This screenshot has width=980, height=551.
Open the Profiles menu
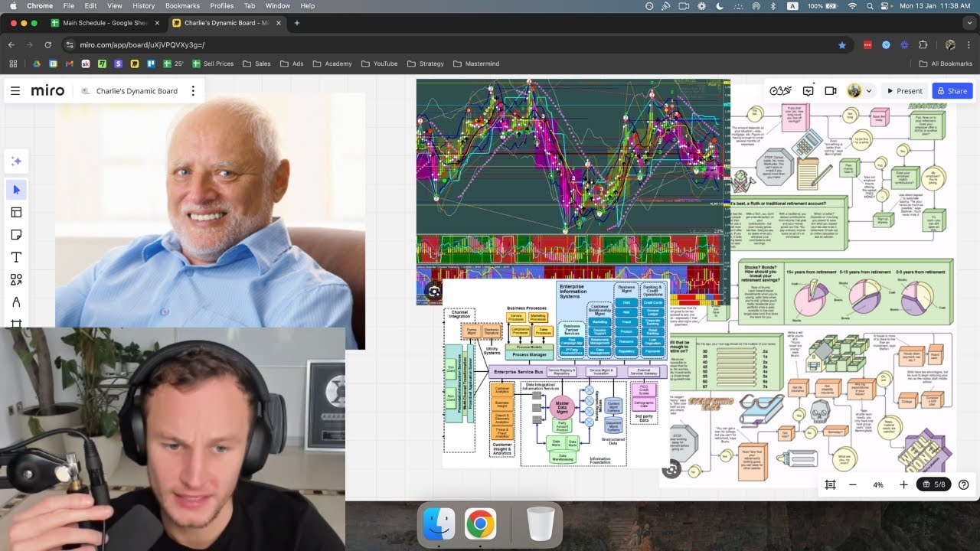pyautogui.click(x=222, y=5)
